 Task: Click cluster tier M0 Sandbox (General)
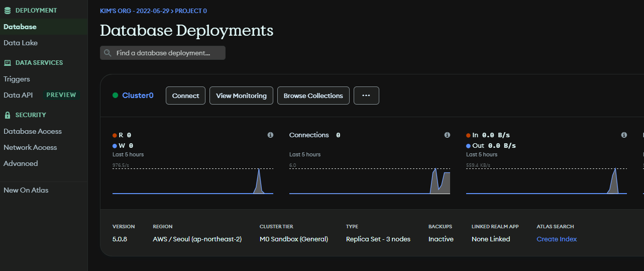click(x=294, y=239)
